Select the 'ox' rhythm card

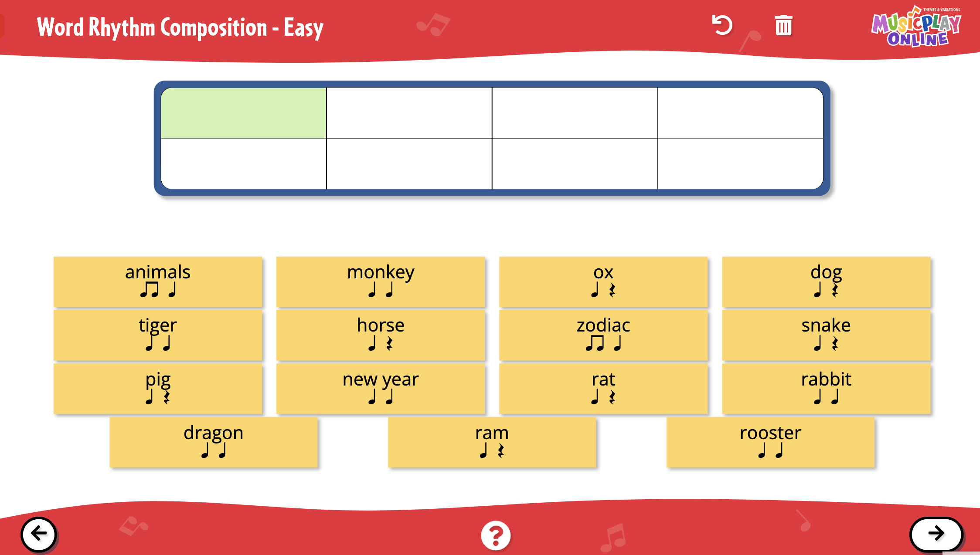(x=603, y=281)
